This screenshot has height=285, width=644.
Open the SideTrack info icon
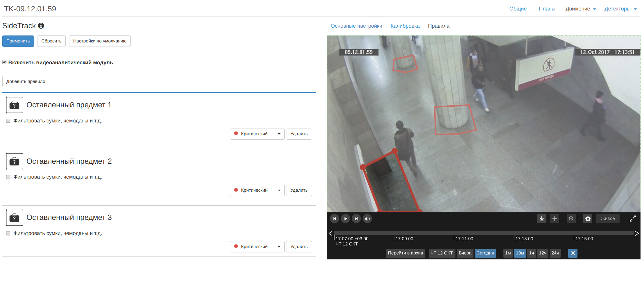click(41, 26)
